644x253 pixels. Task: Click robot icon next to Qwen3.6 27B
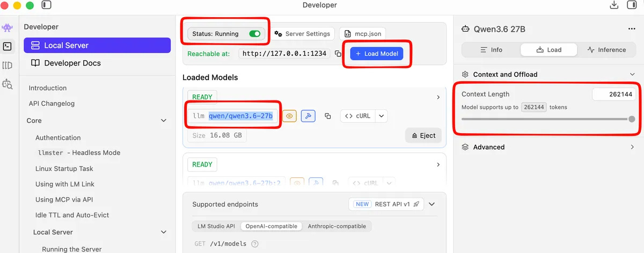465,29
